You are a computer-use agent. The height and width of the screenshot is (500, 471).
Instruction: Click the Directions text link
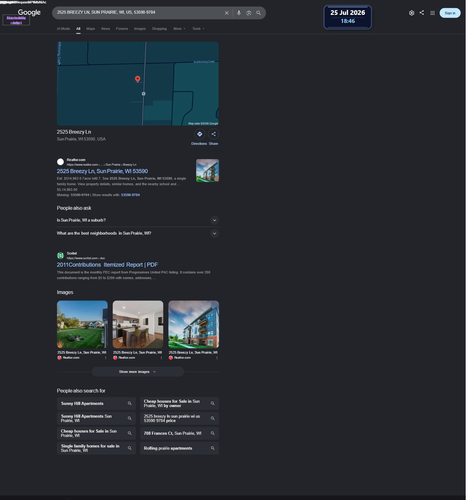pyautogui.click(x=199, y=144)
